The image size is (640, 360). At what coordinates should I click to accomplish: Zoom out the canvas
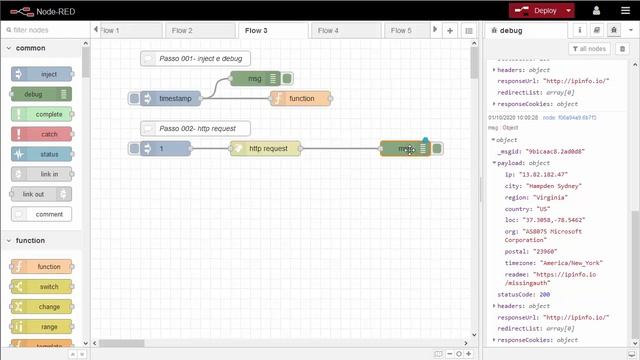click(x=449, y=354)
